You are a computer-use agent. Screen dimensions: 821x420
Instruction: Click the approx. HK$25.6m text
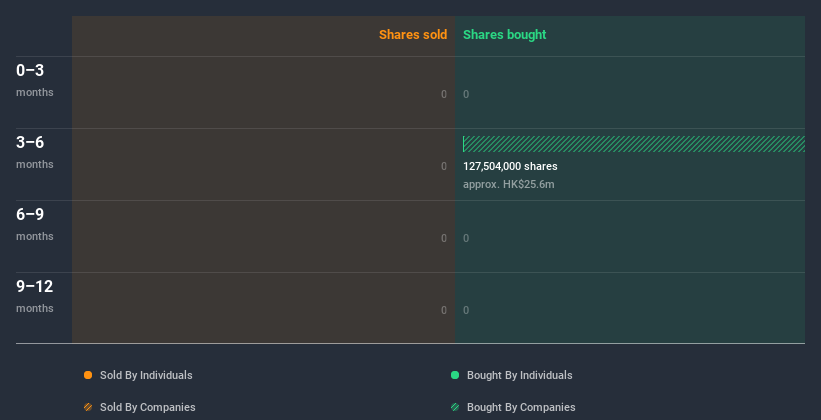[x=509, y=184]
